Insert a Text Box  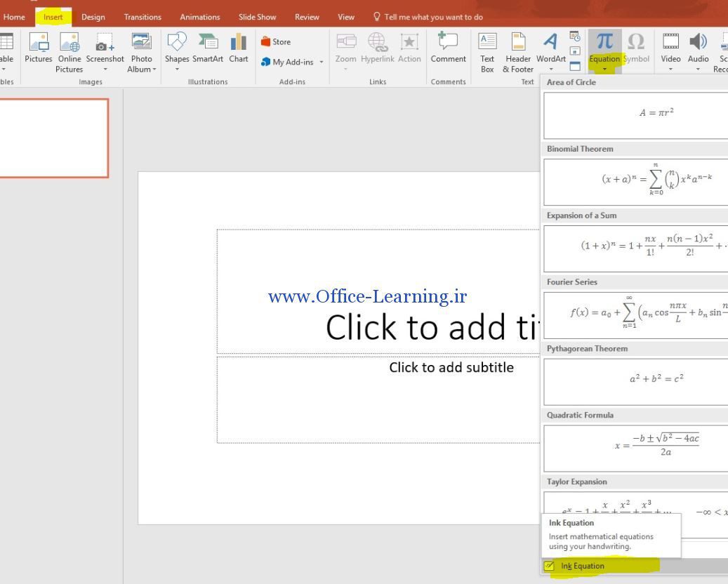pos(487,49)
